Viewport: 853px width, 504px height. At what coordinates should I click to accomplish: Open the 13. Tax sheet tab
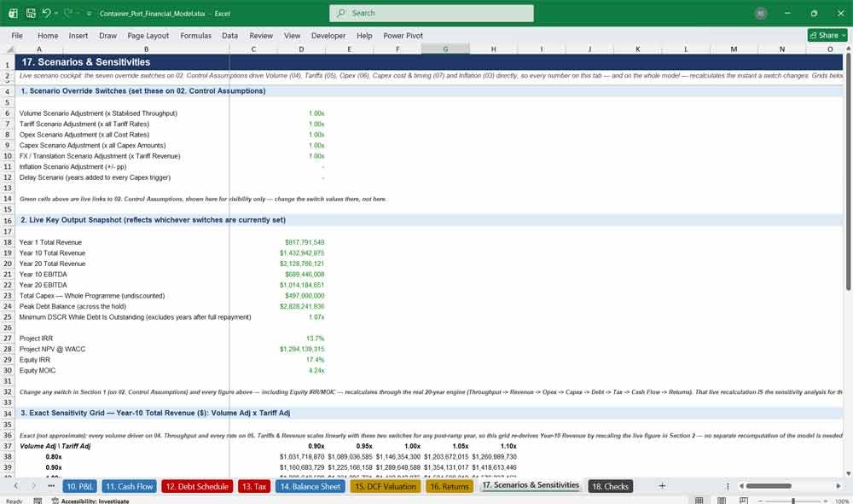point(254,487)
